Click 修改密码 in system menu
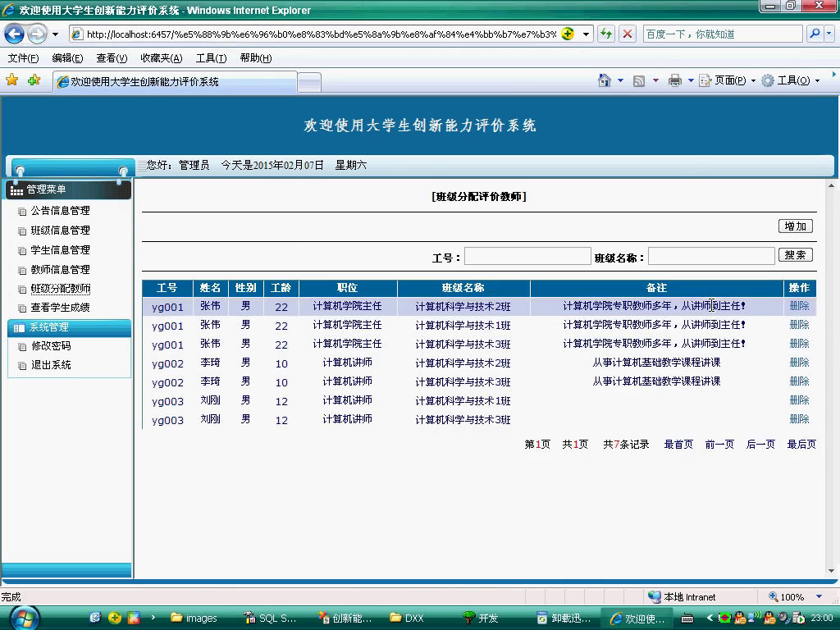 click(x=51, y=346)
